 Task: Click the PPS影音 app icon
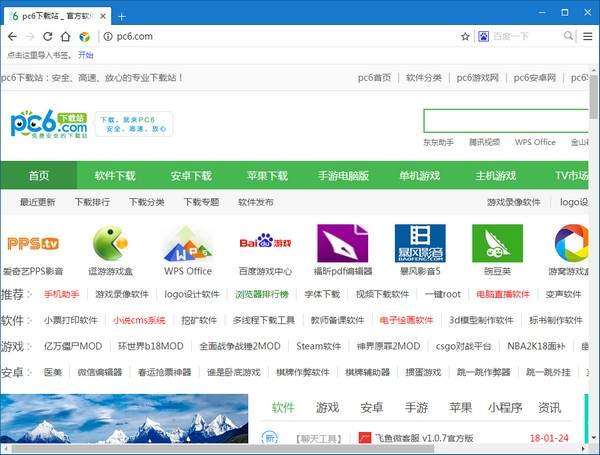point(33,243)
